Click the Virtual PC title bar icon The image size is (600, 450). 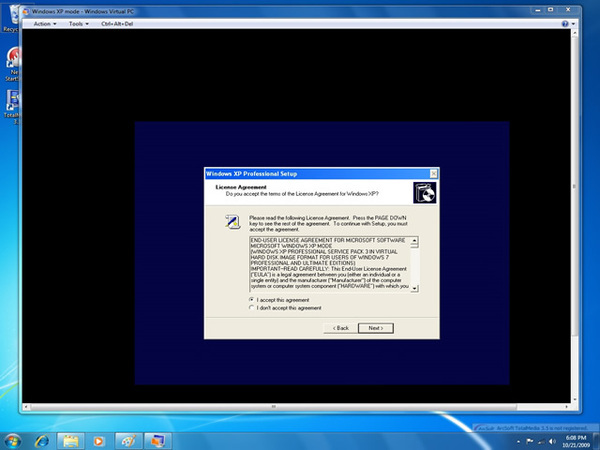(x=26, y=11)
